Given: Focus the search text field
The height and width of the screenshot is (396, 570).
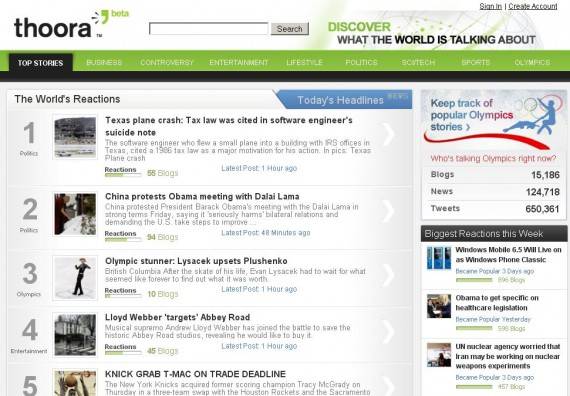Looking at the screenshot, I should tap(209, 29).
